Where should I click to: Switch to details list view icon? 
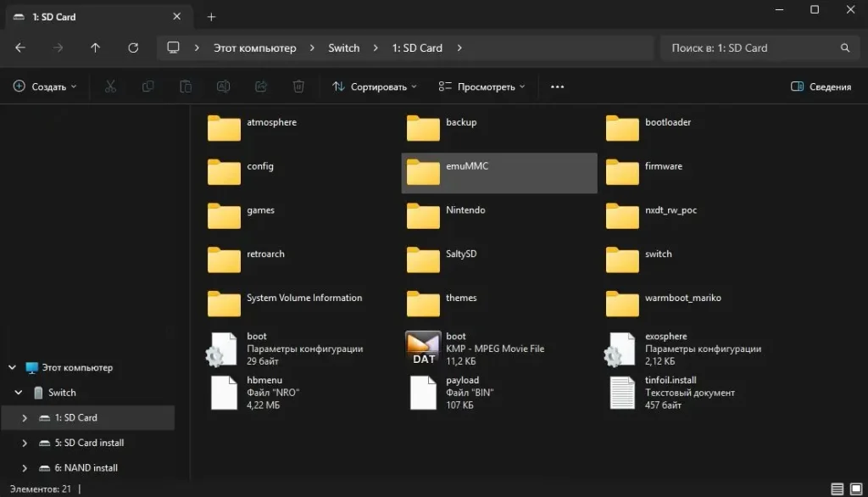tap(837, 489)
